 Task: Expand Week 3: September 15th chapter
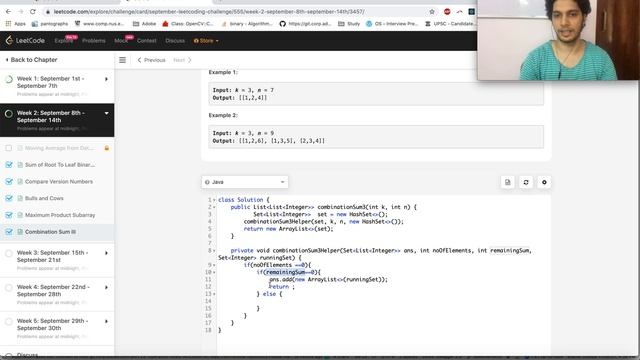(x=107, y=253)
